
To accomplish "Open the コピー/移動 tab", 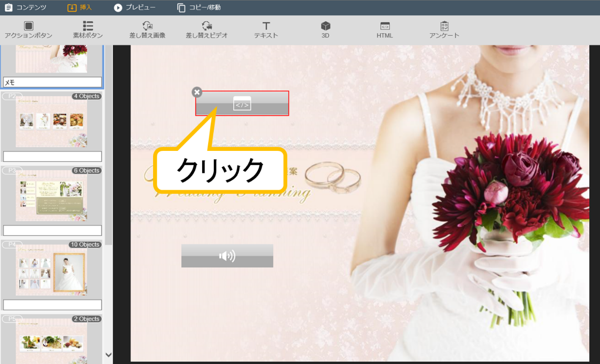I will tap(199, 8).
